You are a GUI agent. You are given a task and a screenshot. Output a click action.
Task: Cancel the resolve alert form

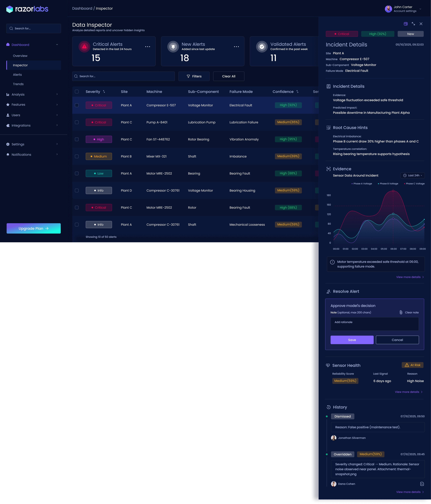(397, 340)
